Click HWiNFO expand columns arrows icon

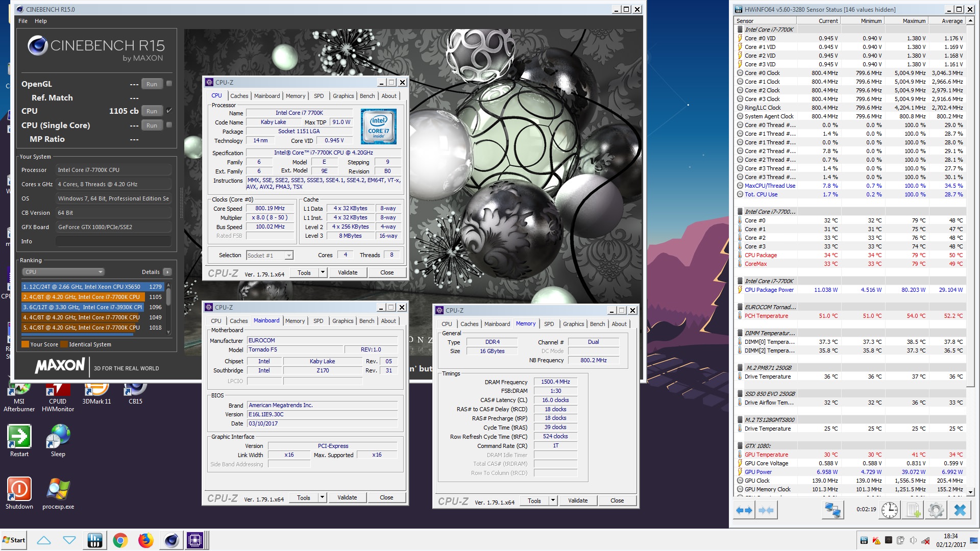coord(744,510)
